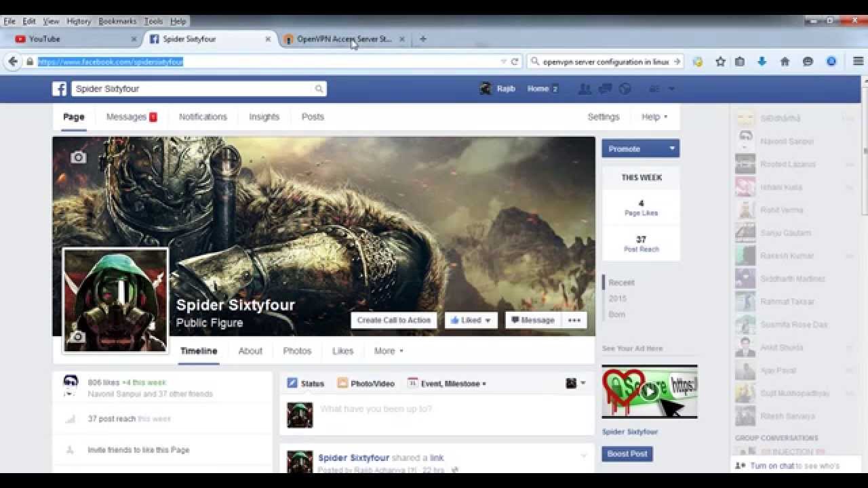Open the Firefox hamburger menu
The height and width of the screenshot is (488, 868).
pos(858,62)
